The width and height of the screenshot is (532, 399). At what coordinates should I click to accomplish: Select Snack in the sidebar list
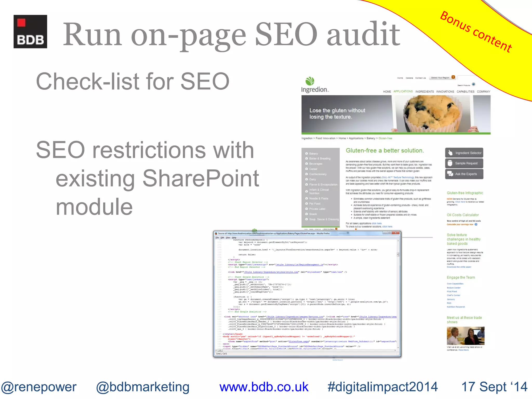coord(313,214)
